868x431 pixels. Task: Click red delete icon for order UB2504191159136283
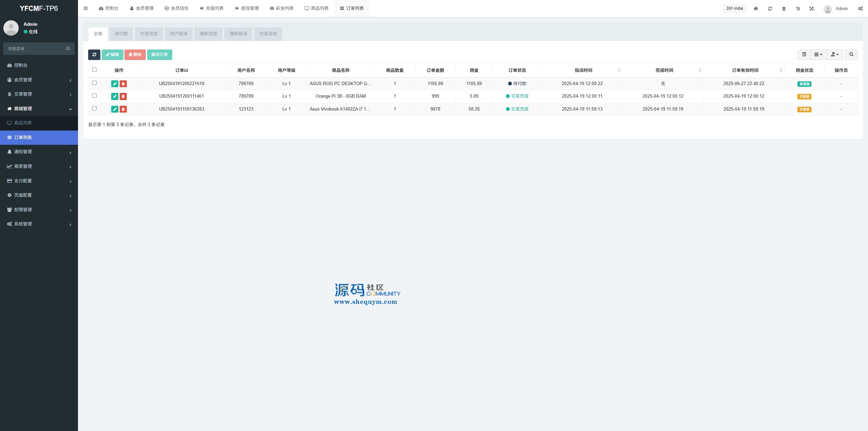coord(123,109)
